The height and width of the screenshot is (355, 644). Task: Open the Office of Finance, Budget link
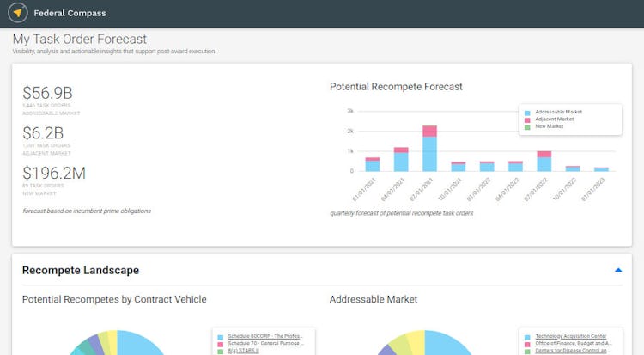574,343
